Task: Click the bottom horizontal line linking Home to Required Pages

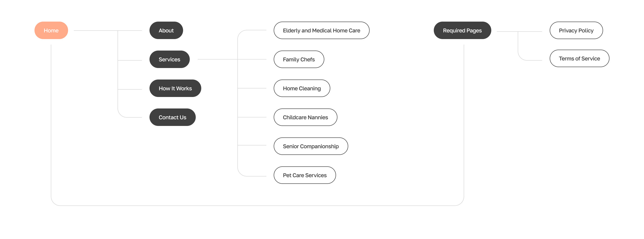Action: click(250, 205)
